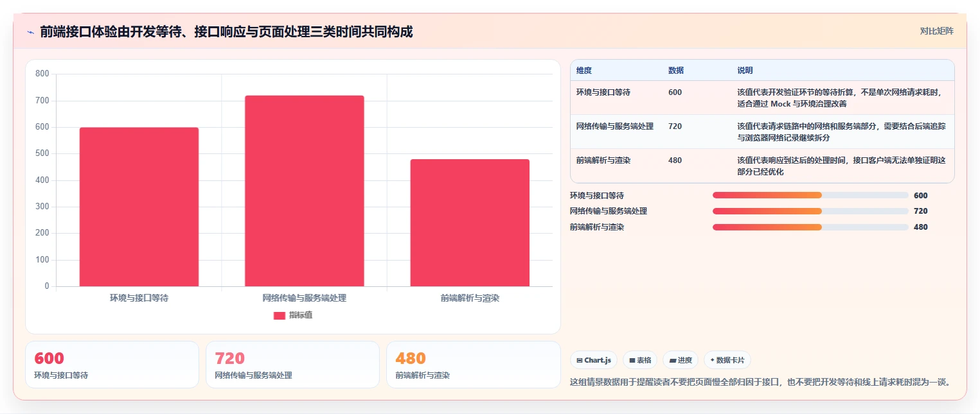Click the 480 value in the table
980x414 pixels.
click(675, 160)
